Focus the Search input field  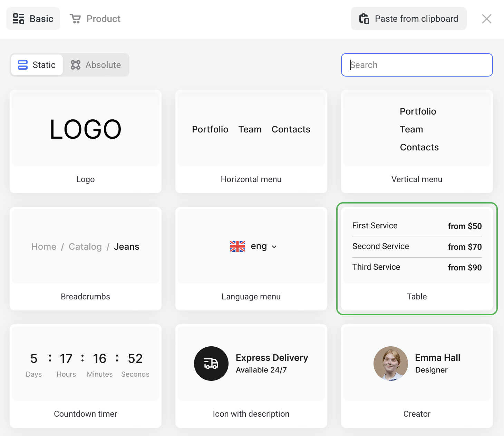tap(417, 65)
